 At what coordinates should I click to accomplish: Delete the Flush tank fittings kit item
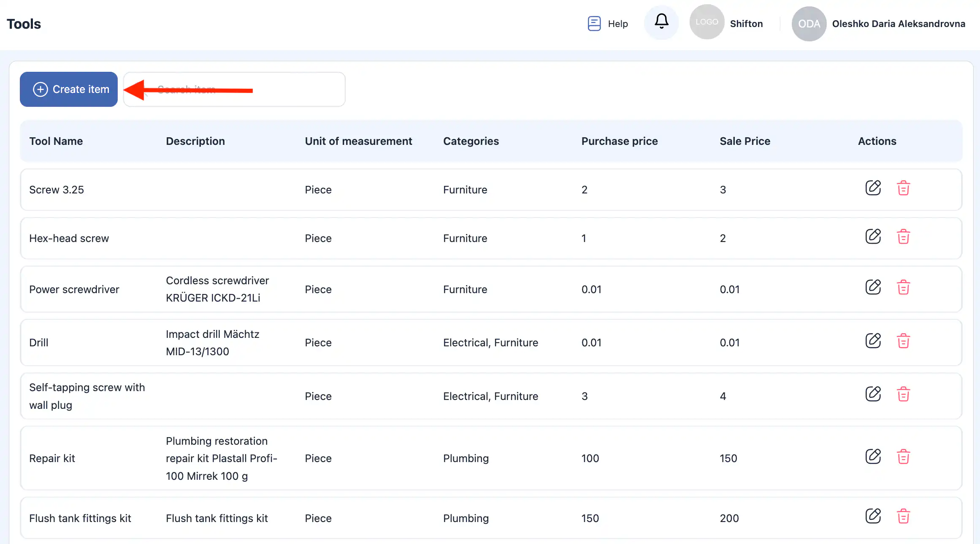click(903, 516)
